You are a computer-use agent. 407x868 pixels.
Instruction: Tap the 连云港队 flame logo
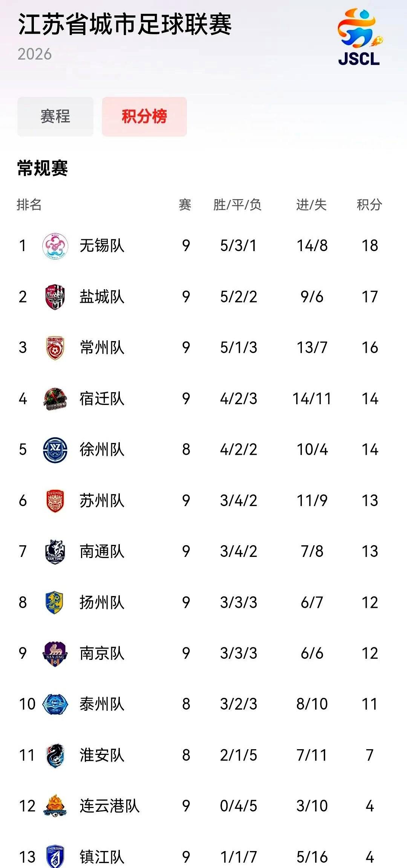tap(55, 806)
